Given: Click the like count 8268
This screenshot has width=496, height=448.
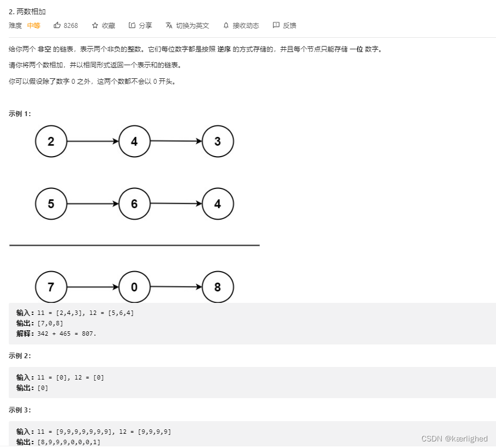Looking at the screenshot, I should point(71,25).
